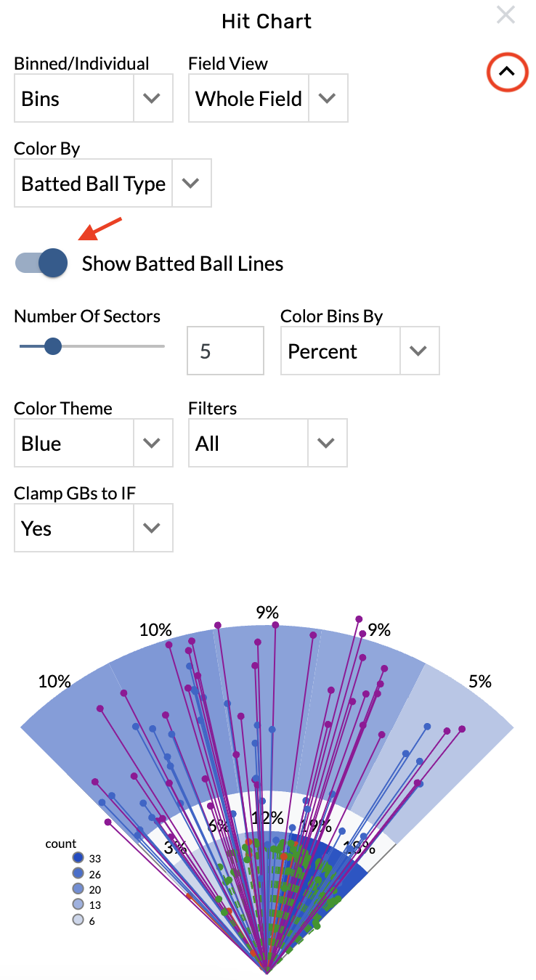The height and width of the screenshot is (980, 536).
Task: Toggle Show Batted Ball Lines switch
Action: (42, 263)
